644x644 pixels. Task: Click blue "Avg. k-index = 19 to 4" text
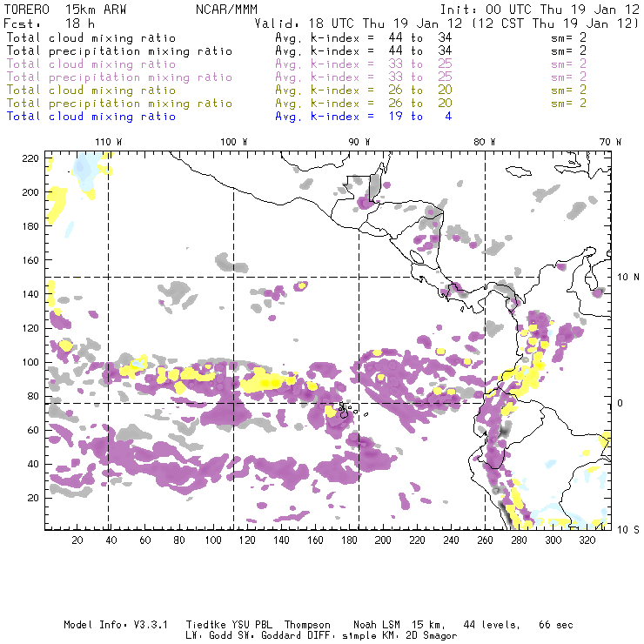(x=364, y=117)
